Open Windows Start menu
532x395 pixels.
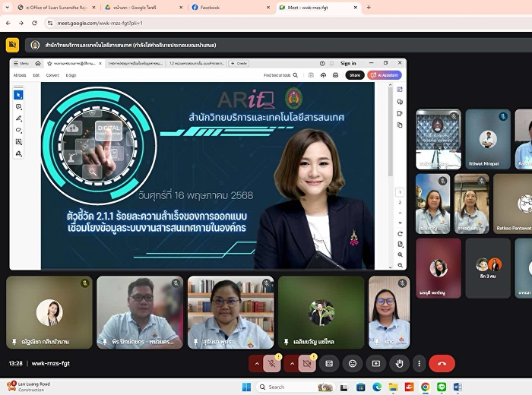tap(247, 387)
